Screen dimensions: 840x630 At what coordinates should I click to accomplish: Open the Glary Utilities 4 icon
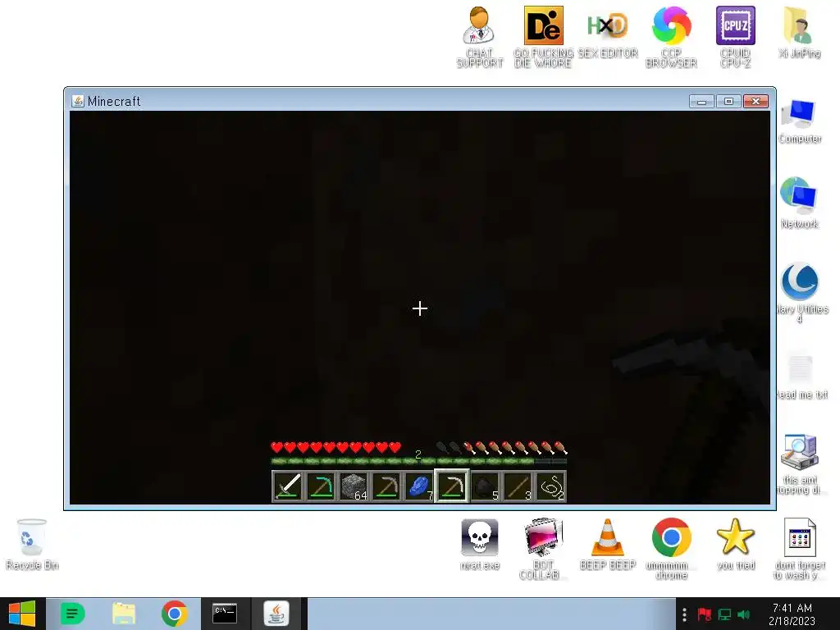click(x=801, y=293)
